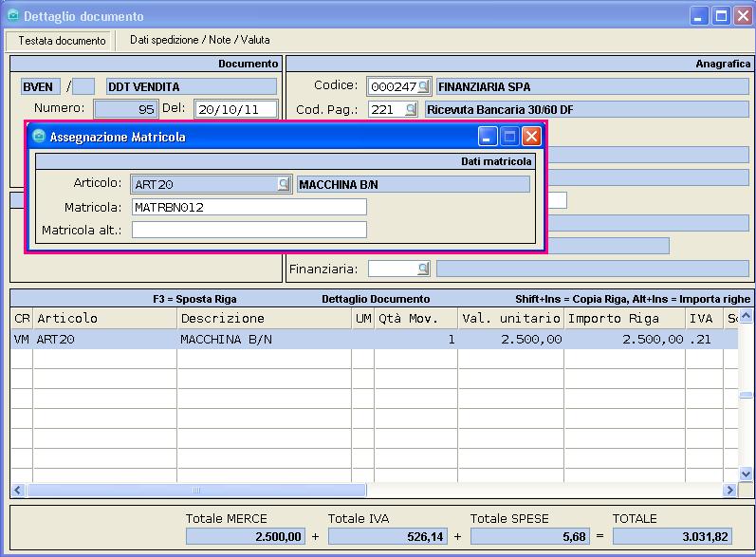
Task: Click the Val. unitario column header
Action: [x=510, y=318]
